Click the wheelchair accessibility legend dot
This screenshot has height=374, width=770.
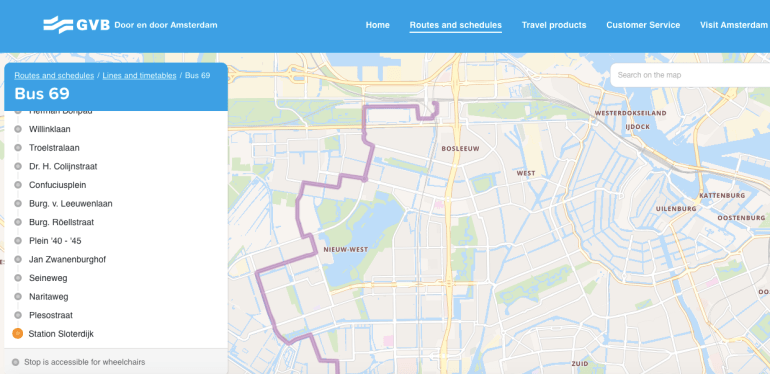(x=15, y=362)
